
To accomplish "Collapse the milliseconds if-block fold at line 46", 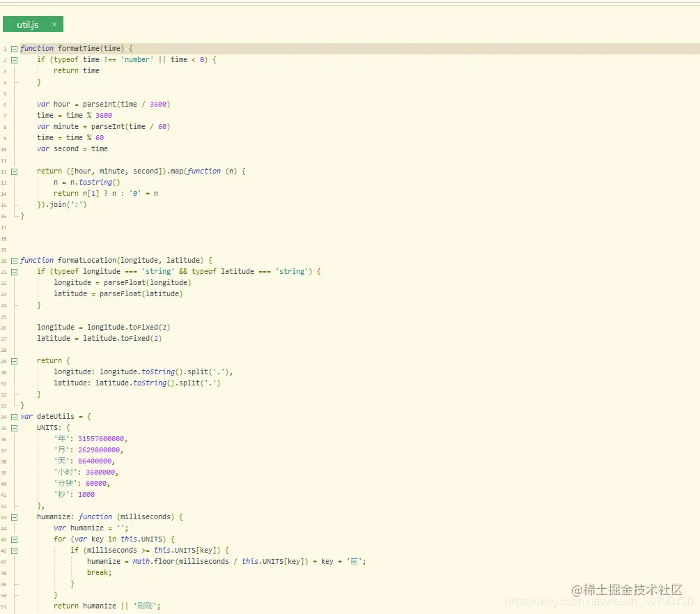I will click(15, 551).
